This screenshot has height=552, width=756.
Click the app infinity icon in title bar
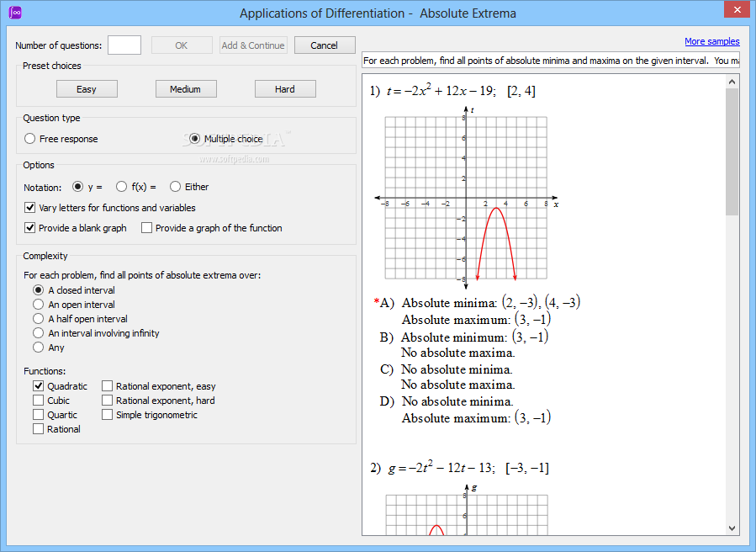(15, 12)
